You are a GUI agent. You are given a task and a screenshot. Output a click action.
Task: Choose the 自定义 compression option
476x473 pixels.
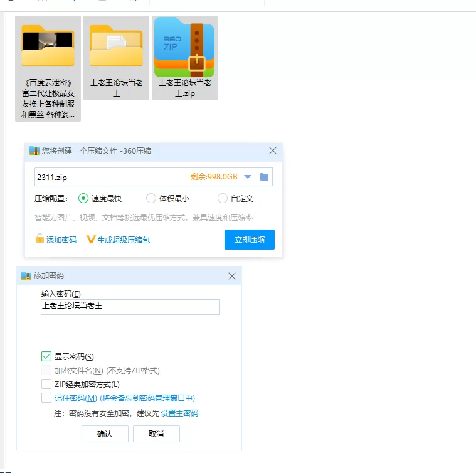[x=223, y=198]
